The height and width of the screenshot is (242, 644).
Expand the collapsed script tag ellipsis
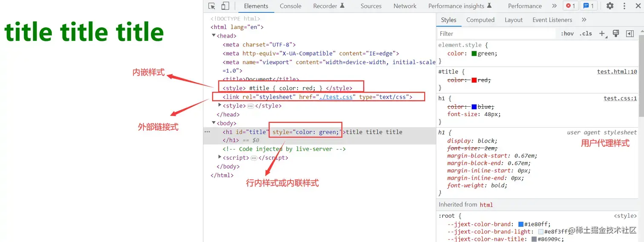(x=254, y=158)
